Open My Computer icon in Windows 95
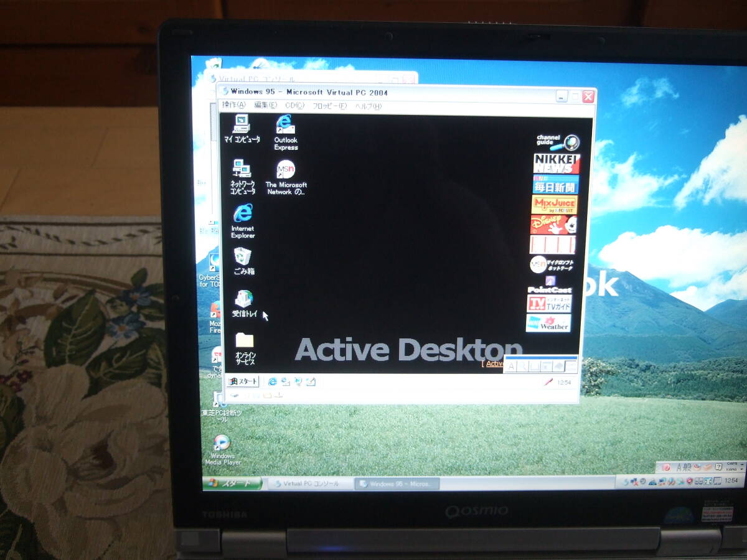This screenshot has width=747, height=560. click(242, 129)
